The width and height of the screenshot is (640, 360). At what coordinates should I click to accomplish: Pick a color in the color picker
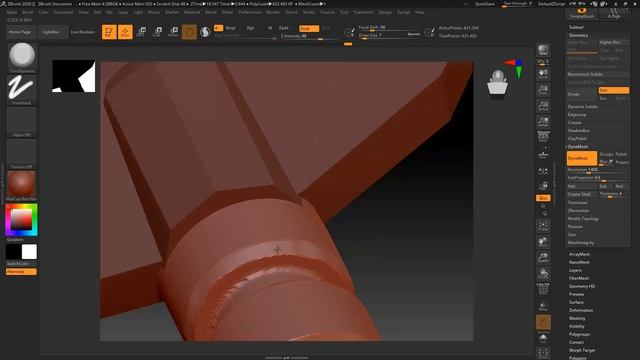tap(21, 220)
